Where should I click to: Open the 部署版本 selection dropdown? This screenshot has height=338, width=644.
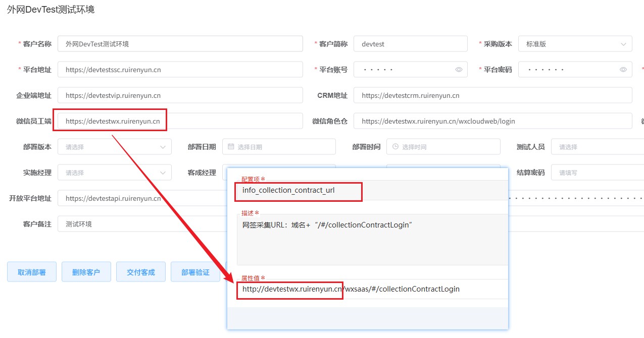click(114, 146)
